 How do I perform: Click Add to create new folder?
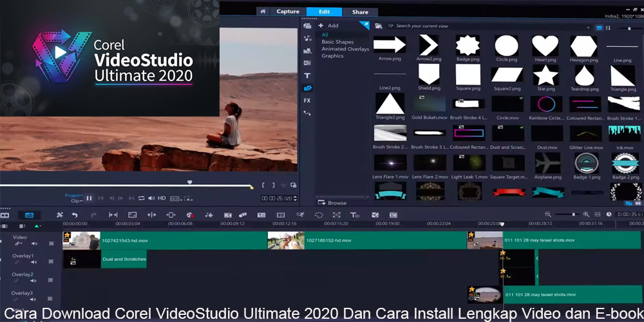328,26
